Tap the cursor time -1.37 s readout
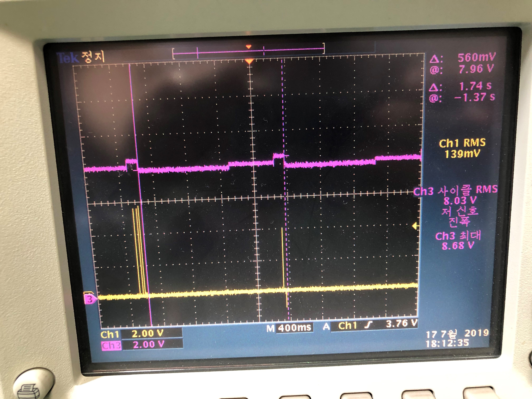This screenshot has width=532, height=399. [462, 97]
